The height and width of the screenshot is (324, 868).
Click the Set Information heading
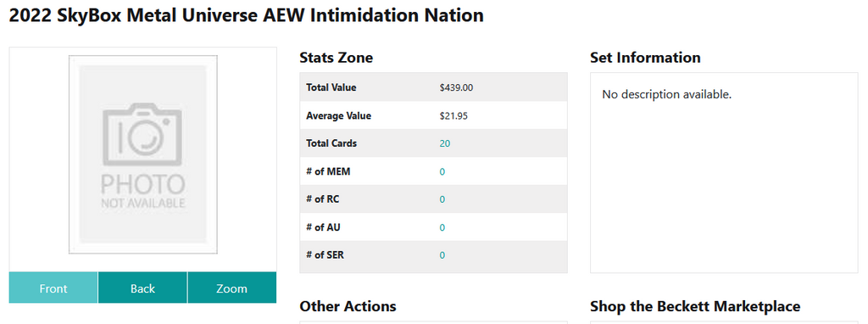[645, 58]
